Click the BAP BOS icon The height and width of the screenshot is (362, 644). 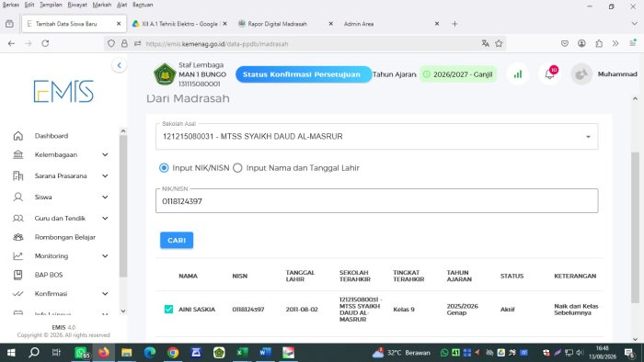coord(18,275)
